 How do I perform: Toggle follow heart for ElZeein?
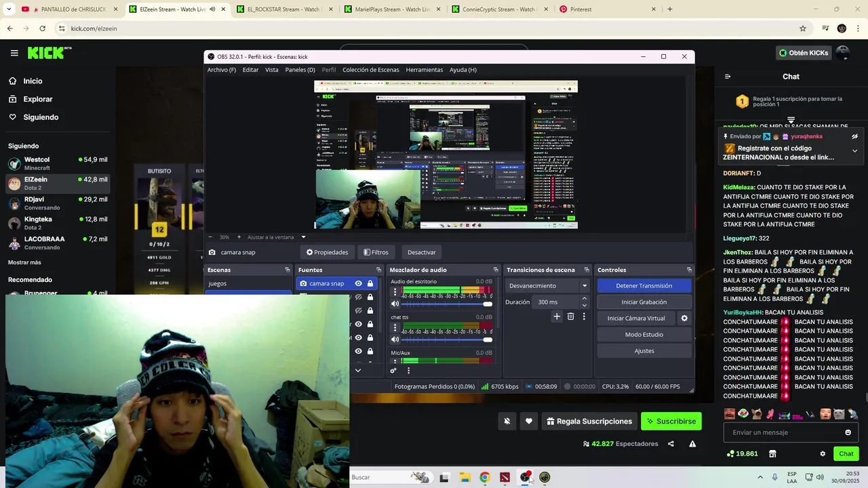(x=529, y=421)
